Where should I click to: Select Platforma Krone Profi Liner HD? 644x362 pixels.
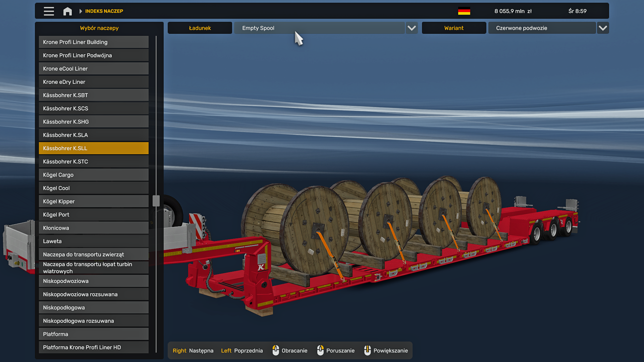coord(94,347)
